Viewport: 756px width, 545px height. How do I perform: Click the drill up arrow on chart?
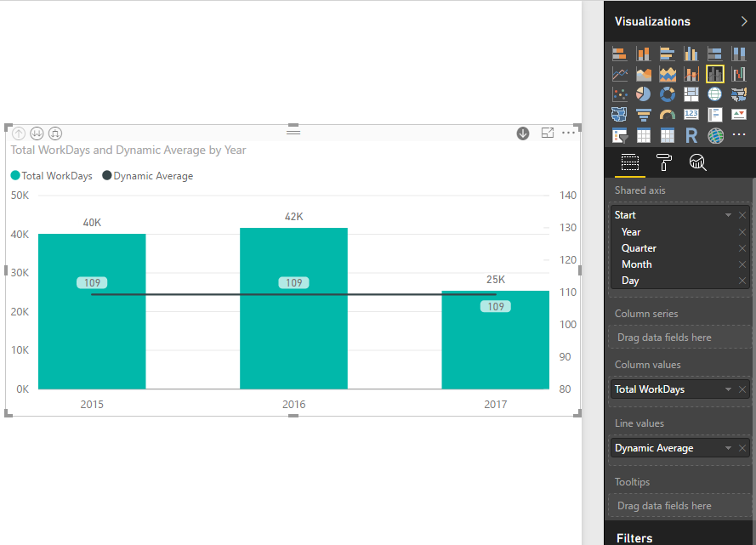[x=19, y=133]
